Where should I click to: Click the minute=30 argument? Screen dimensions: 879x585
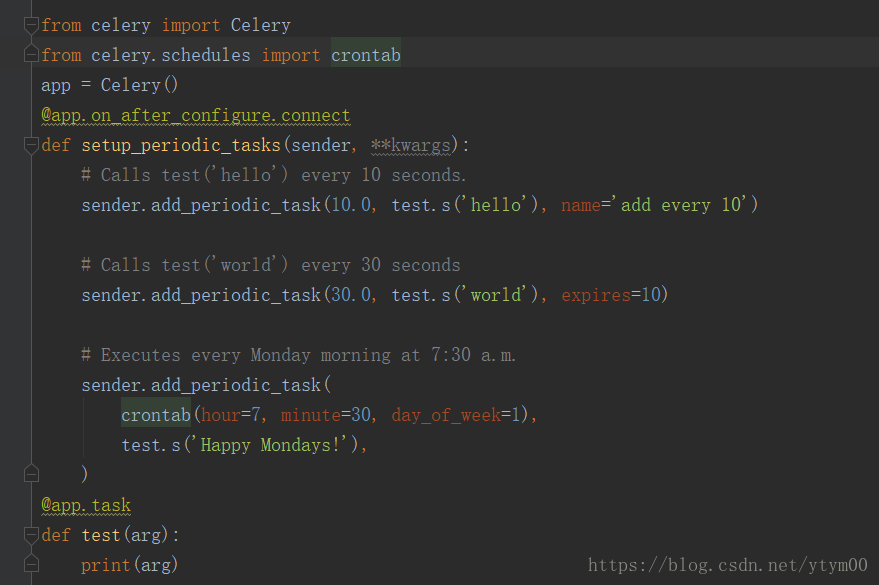[326, 415]
